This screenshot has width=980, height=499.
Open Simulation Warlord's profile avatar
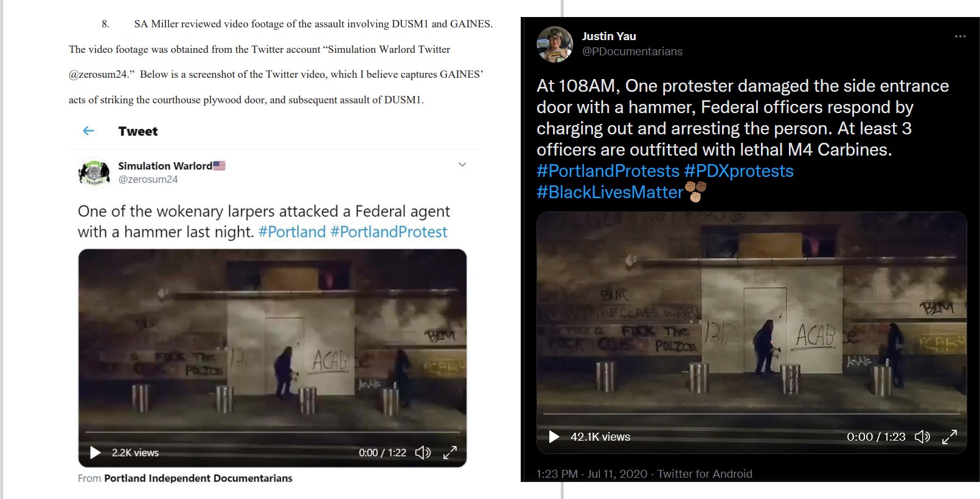click(94, 173)
